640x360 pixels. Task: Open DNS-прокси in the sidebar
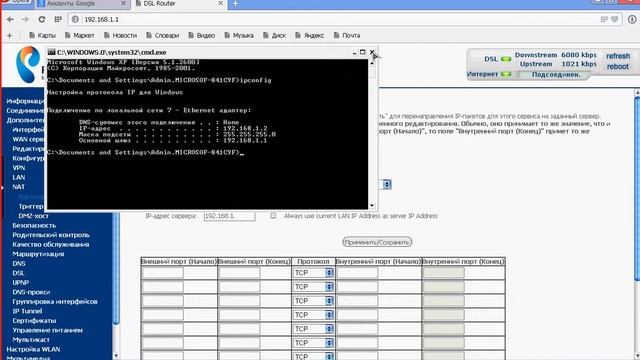31,292
